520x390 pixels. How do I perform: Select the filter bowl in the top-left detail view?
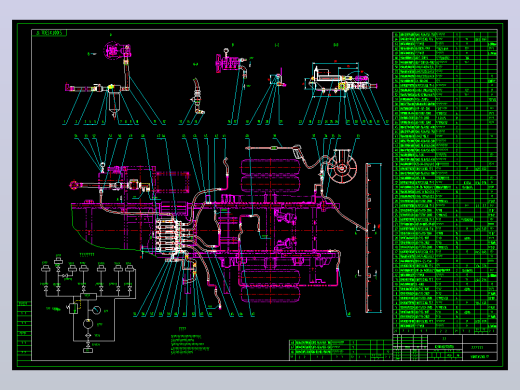[x=113, y=103]
